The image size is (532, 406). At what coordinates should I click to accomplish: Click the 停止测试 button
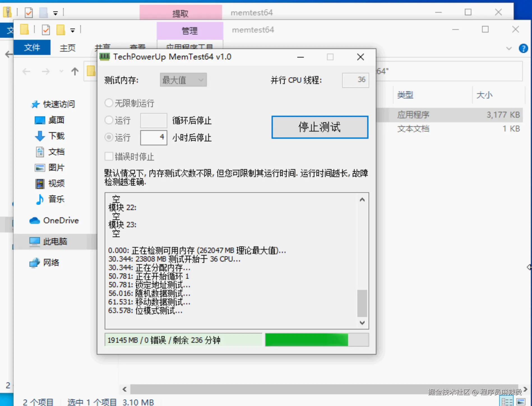tap(319, 127)
